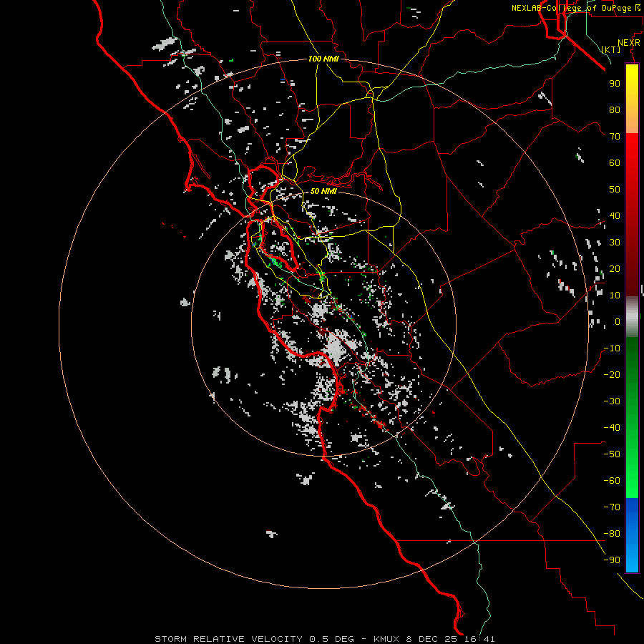Click the 70 value on the velocity scale
Screen dimensions: 644x644
tap(615, 137)
